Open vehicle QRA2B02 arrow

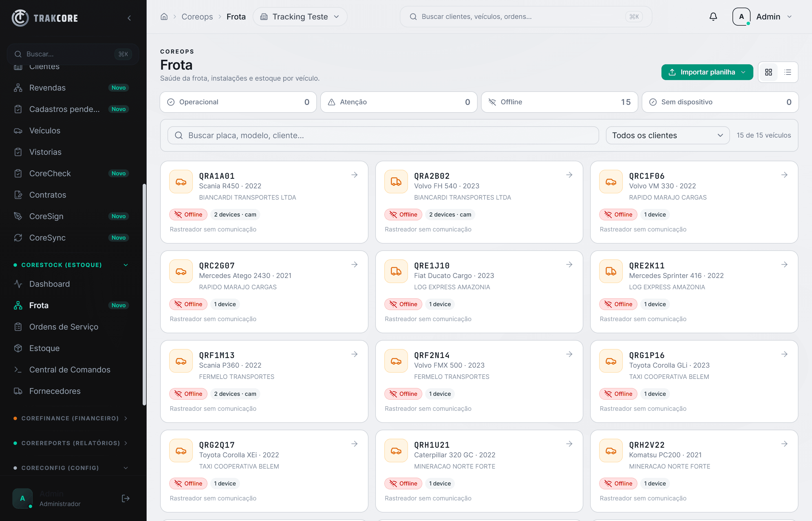tap(569, 175)
